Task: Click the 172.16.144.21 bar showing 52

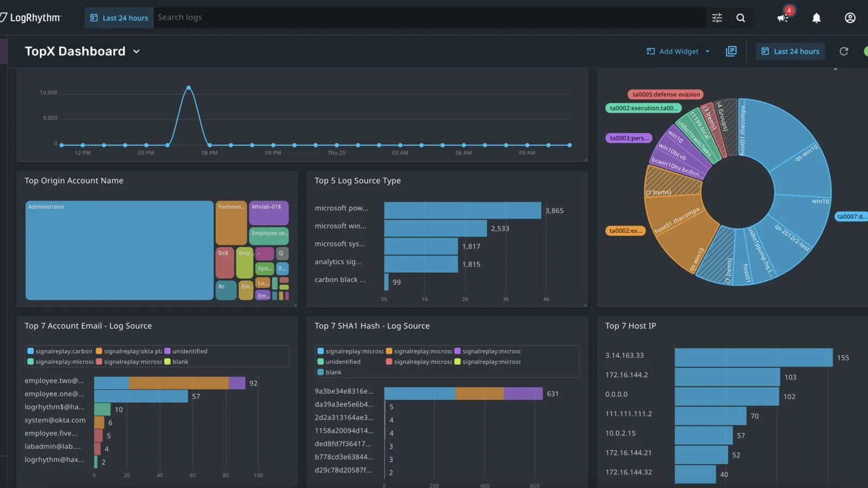Action: pyautogui.click(x=701, y=455)
